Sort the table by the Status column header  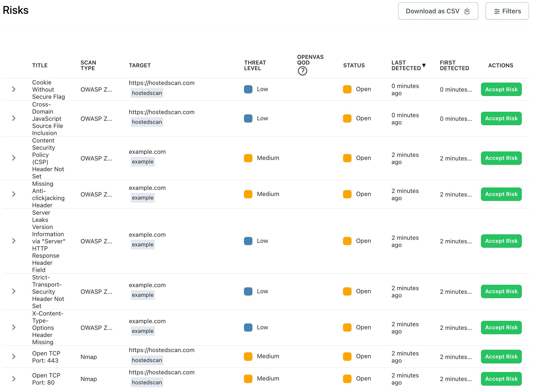[x=354, y=65]
